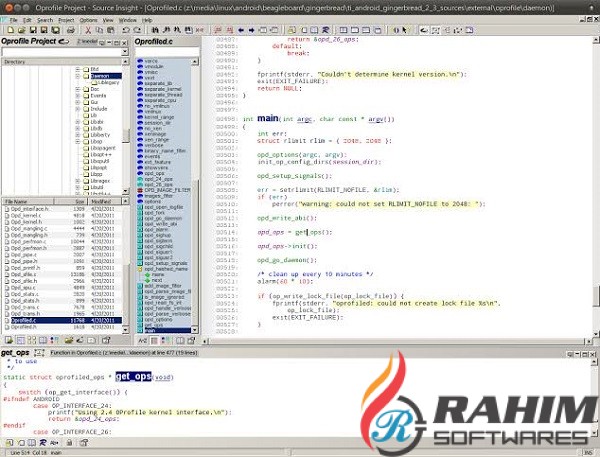Select the Libutil folder in tree
600x457 pixels.
pos(97,187)
